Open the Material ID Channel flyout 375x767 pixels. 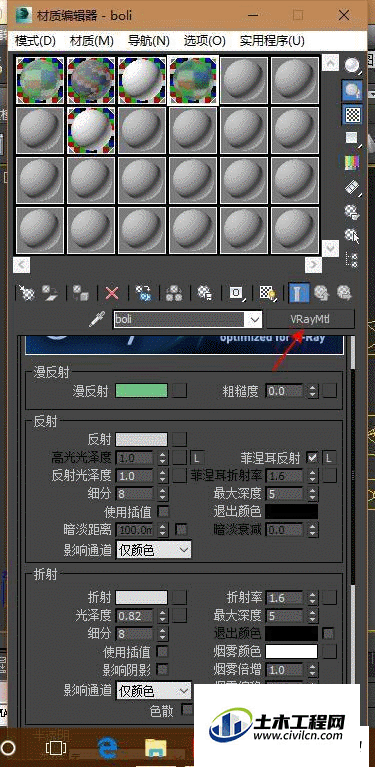click(237, 293)
